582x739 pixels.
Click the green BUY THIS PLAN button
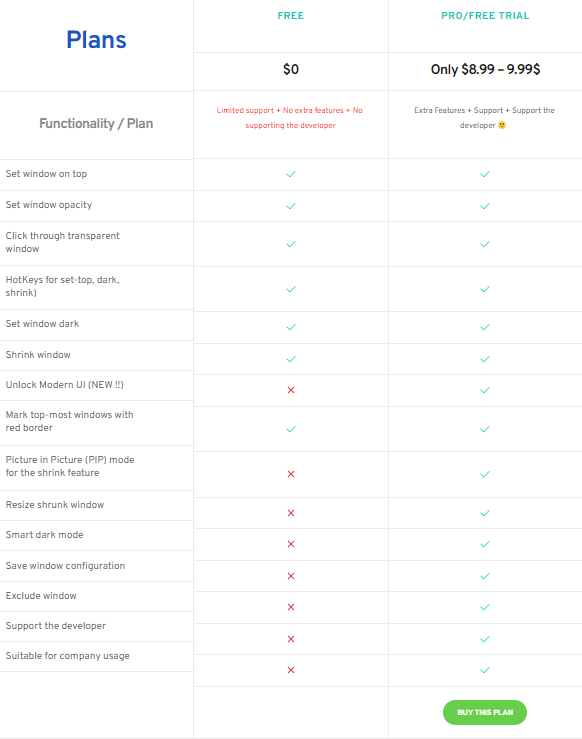pos(484,712)
